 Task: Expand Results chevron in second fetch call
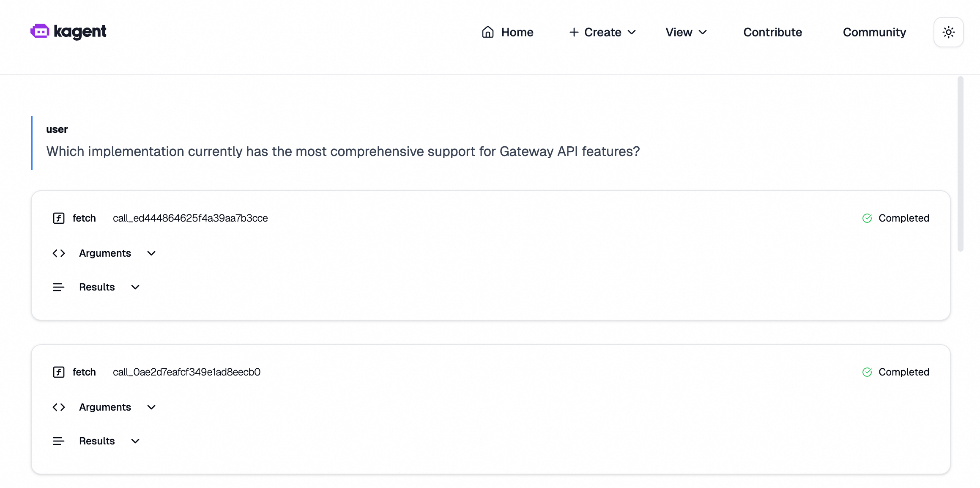click(135, 441)
